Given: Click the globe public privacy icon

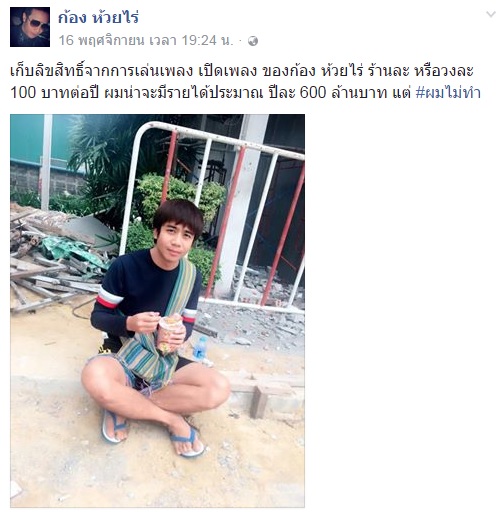Looking at the screenshot, I should pos(253,41).
